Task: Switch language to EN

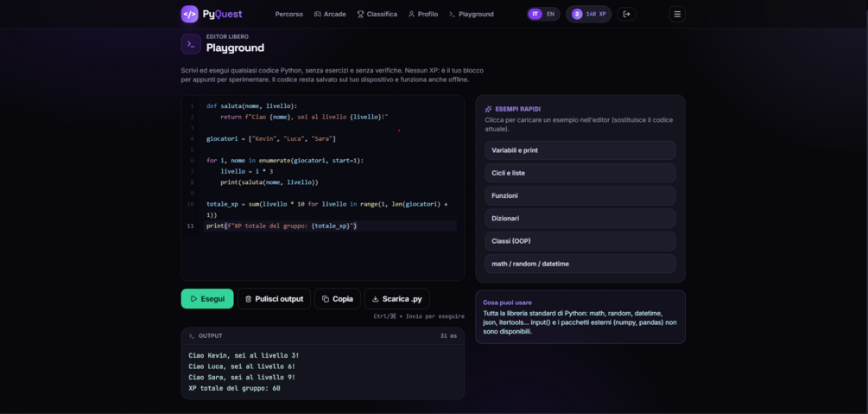Action: pyautogui.click(x=550, y=15)
